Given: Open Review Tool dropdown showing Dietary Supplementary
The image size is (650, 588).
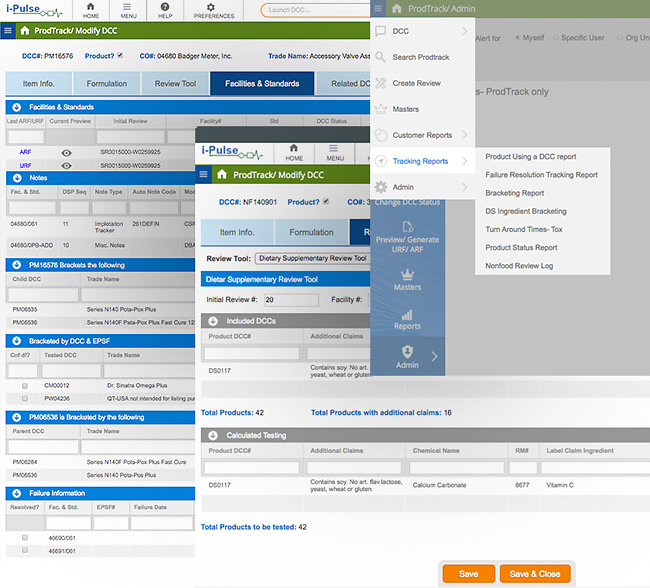Looking at the screenshot, I should point(312,258).
